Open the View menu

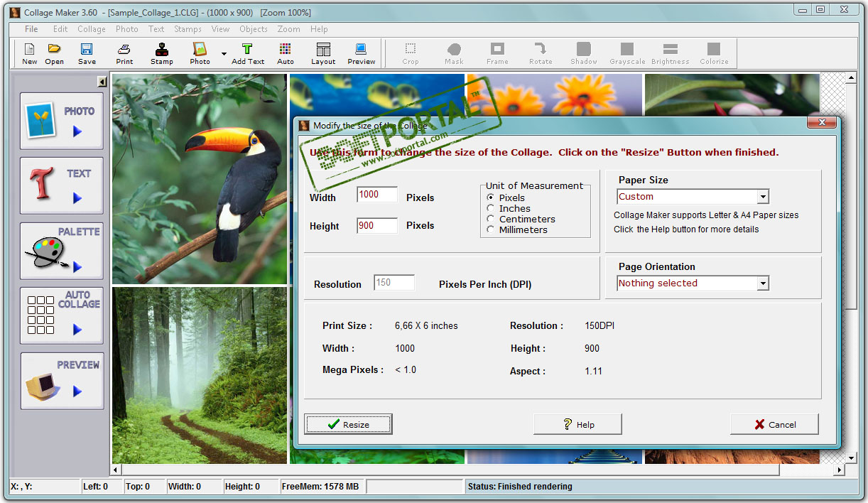pyautogui.click(x=221, y=29)
